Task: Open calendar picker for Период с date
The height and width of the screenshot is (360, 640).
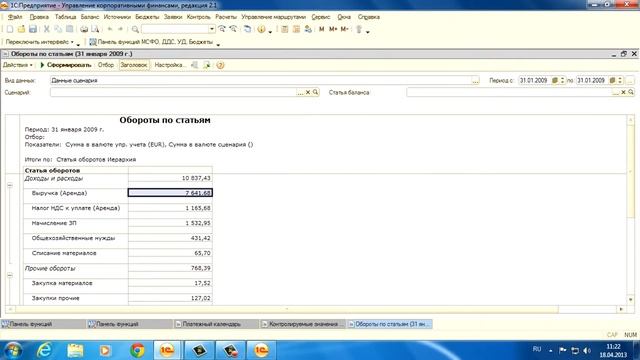Action: tap(555, 80)
